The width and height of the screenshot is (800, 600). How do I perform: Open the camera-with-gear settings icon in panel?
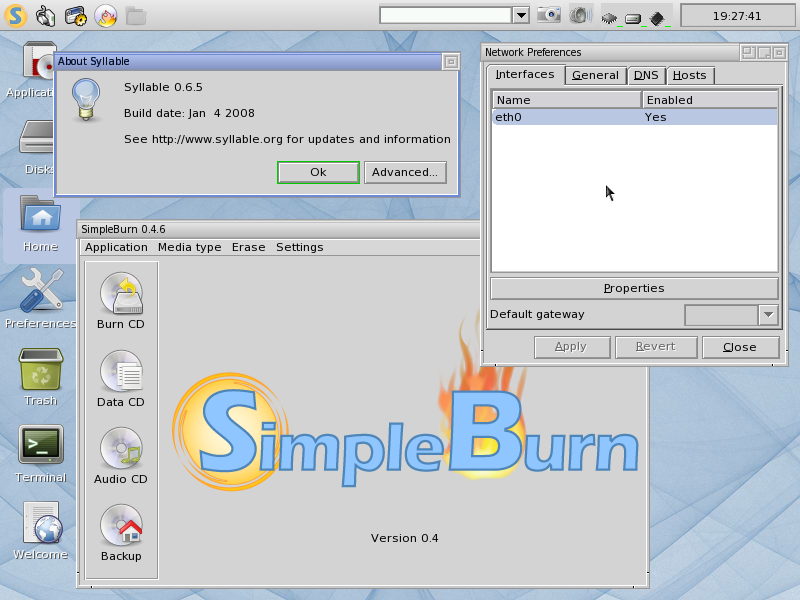76,16
